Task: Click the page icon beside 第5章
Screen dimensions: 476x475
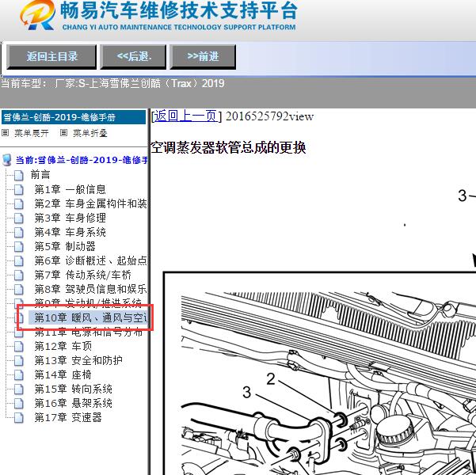Action: tap(19, 247)
